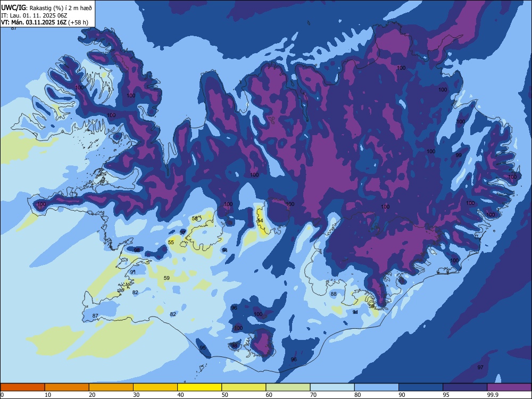
Task: Click the '59' humidity value on the map
Action: (x=167, y=278)
